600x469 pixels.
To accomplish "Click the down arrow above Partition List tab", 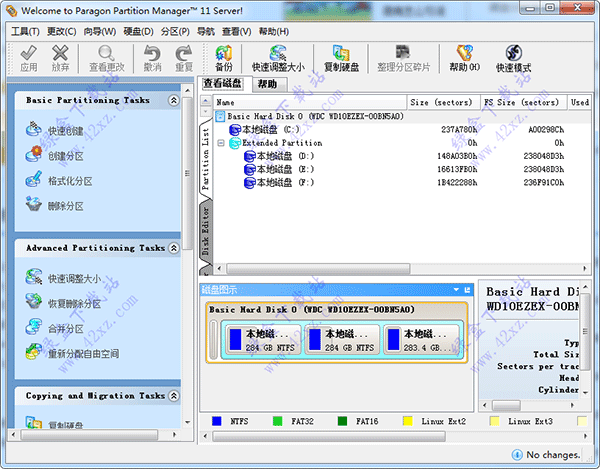I will pos(206,111).
